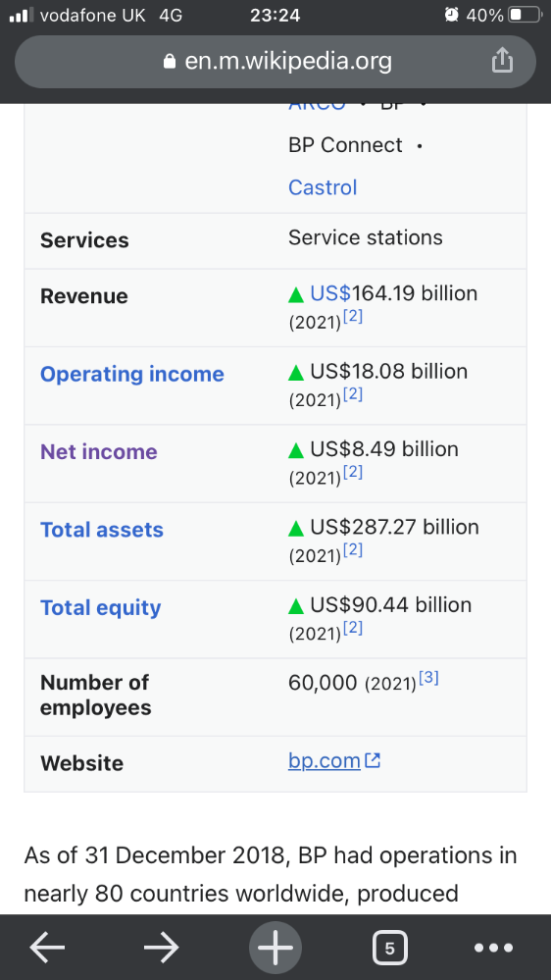Open citation [2] in Total equity row
The height and width of the screenshot is (980, 551).
(x=353, y=628)
